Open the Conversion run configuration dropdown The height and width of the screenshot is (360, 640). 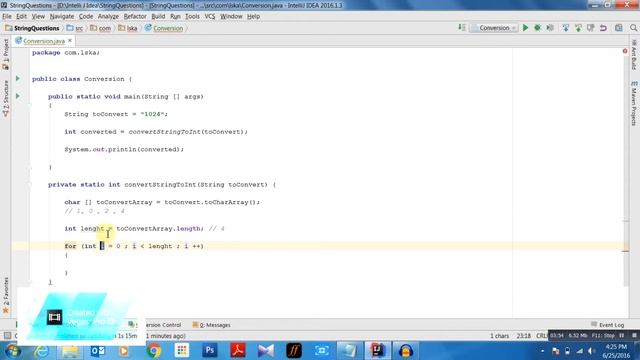pyautogui.click(x=494, y=28)
